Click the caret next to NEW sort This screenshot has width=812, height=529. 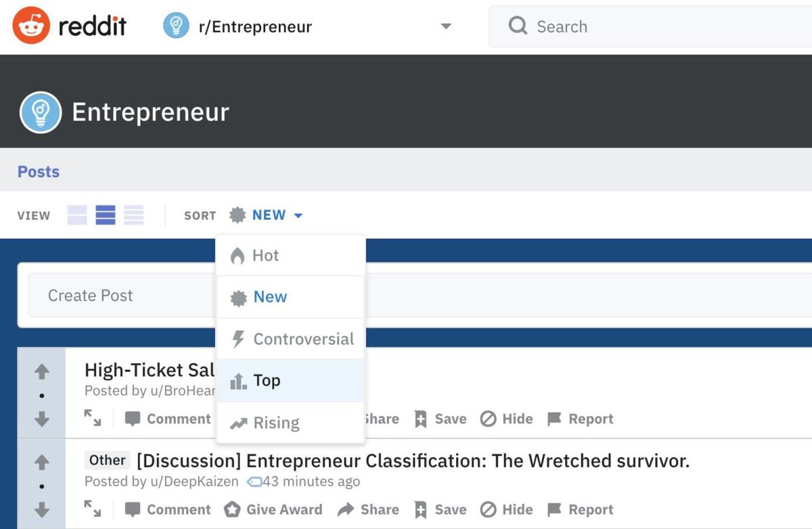(298, 216)
